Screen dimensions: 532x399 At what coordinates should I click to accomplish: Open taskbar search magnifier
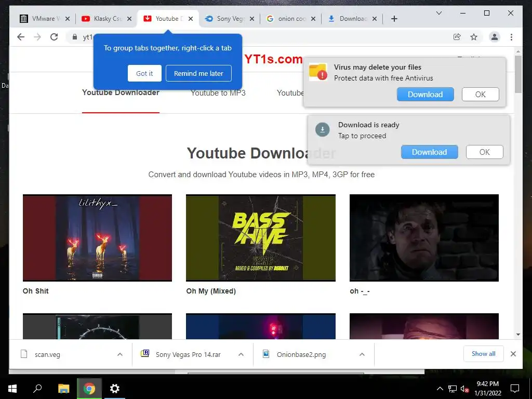pyautogui.click(x=37, y=389)
